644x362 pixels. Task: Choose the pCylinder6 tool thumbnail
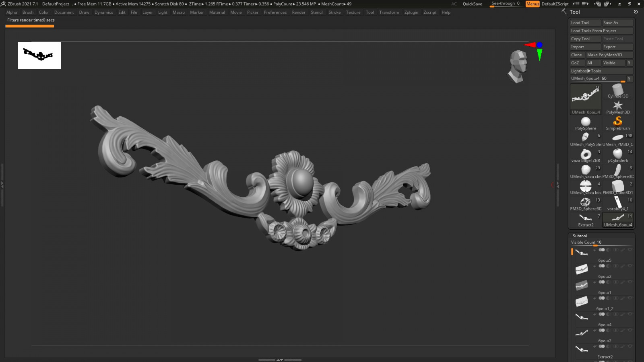(x=617, y=154)
